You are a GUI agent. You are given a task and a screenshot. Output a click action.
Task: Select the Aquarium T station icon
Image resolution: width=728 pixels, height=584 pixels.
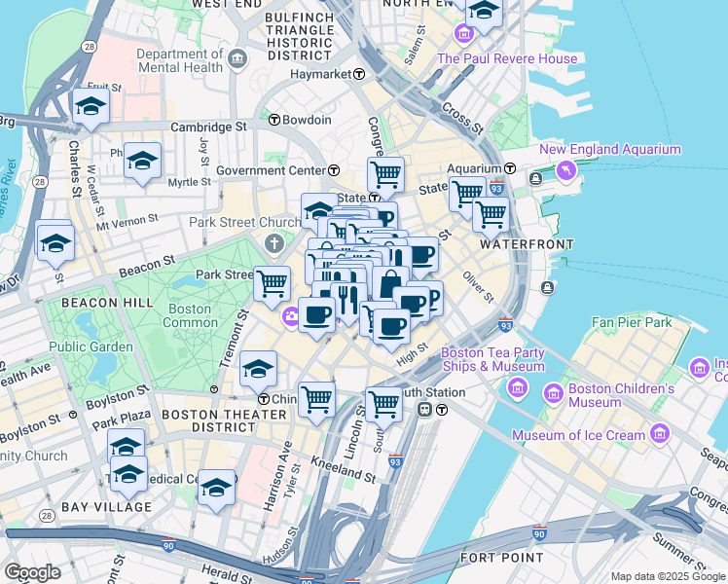click(x=510, y=168)
